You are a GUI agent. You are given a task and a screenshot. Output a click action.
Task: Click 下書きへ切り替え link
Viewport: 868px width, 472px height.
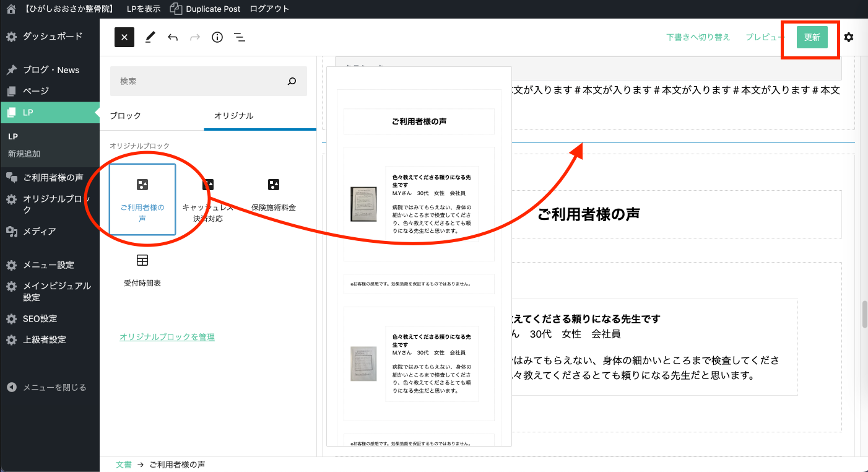pyautogui.click(x=698, y=37)
